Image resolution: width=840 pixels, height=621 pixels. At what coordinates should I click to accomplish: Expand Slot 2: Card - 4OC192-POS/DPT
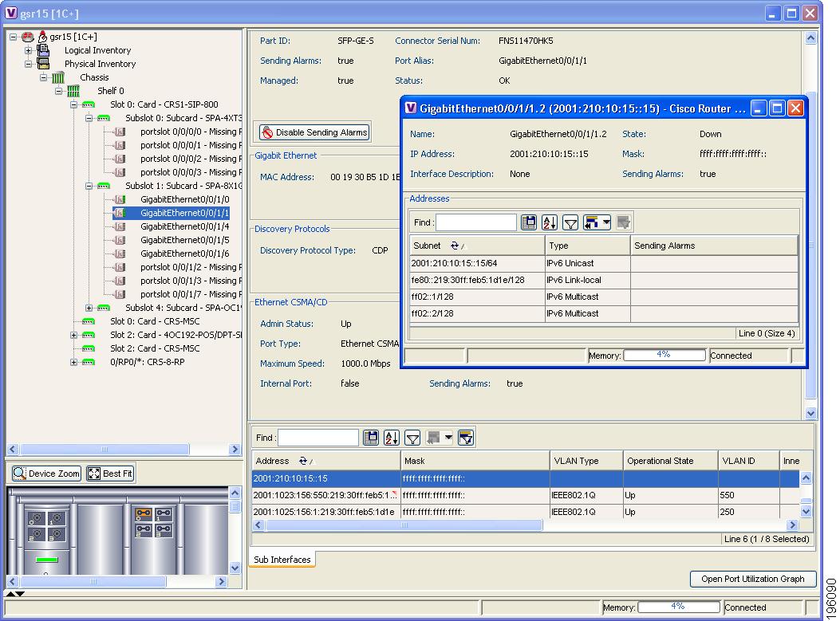pos(74,335)
